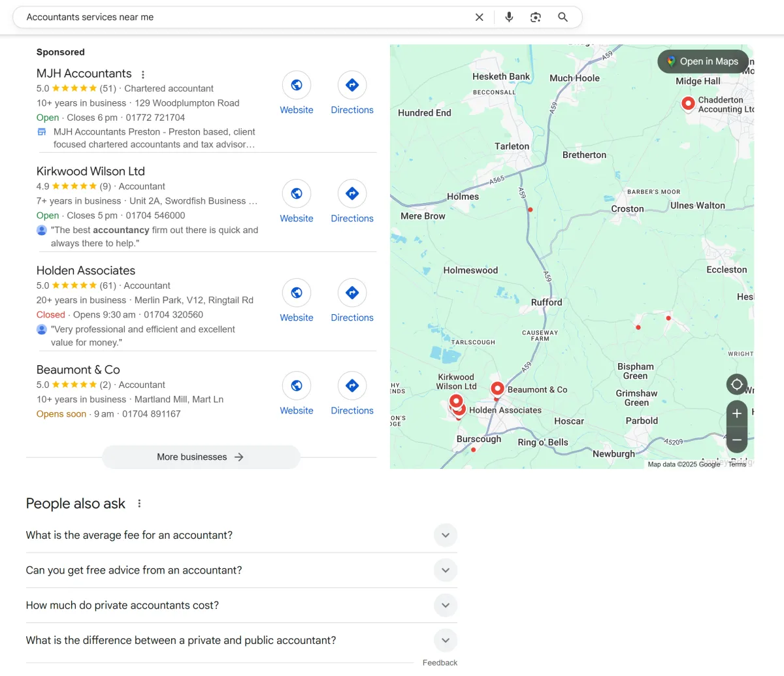This screenshot has width=784, height=676.
Task: Get directions to Beaumont & Co
Action: (x=352, y=385)
